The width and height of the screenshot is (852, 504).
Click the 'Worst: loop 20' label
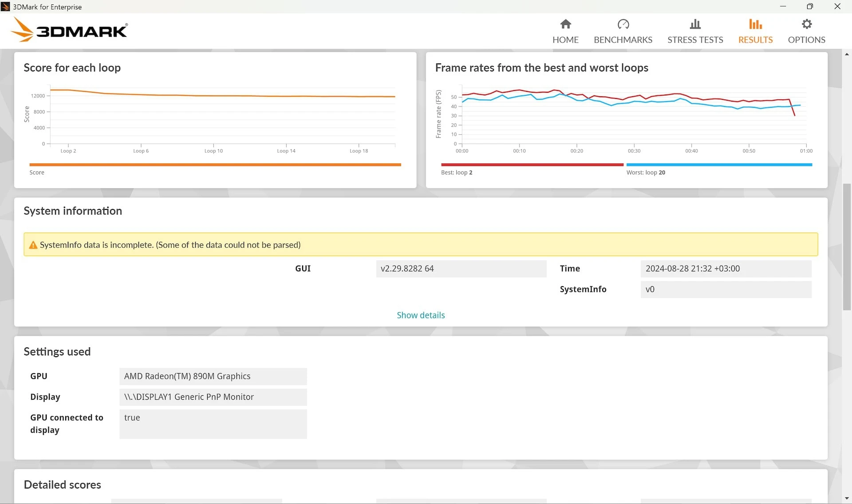point(646,173)
